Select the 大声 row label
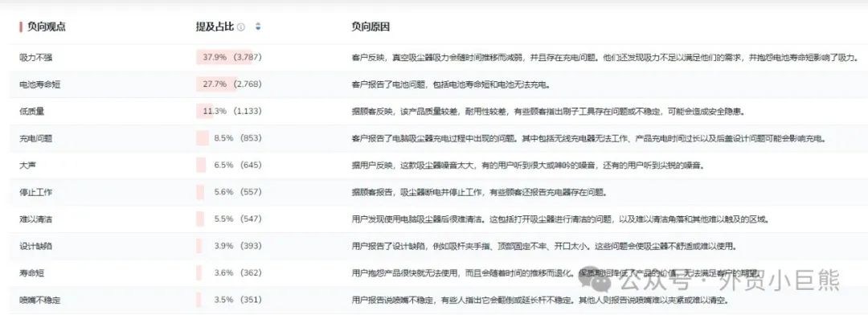868x315 pixels. 27,165
